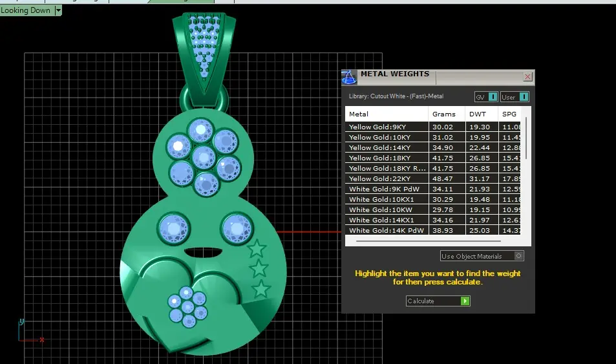Select the Yellow Gold:10KY row
The height and width of the screenshot is (364, 616).
pyautogui.click(x=433, y=137)
